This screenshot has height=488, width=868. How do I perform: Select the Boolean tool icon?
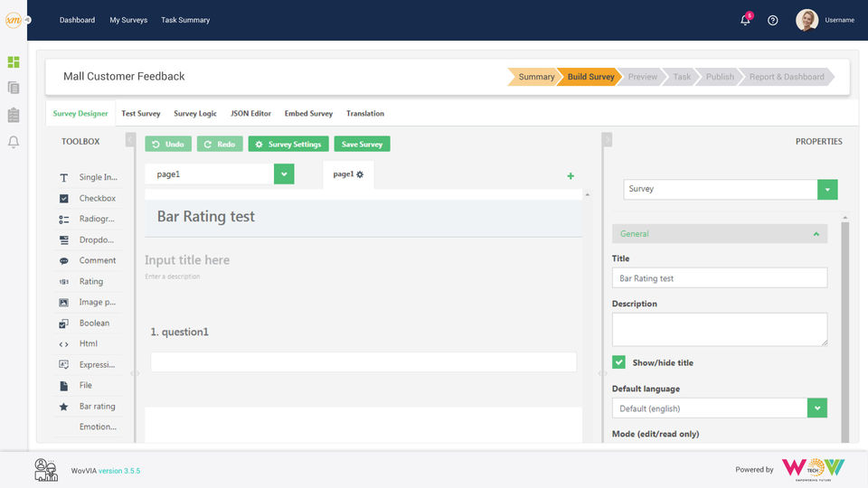[63, 324]
